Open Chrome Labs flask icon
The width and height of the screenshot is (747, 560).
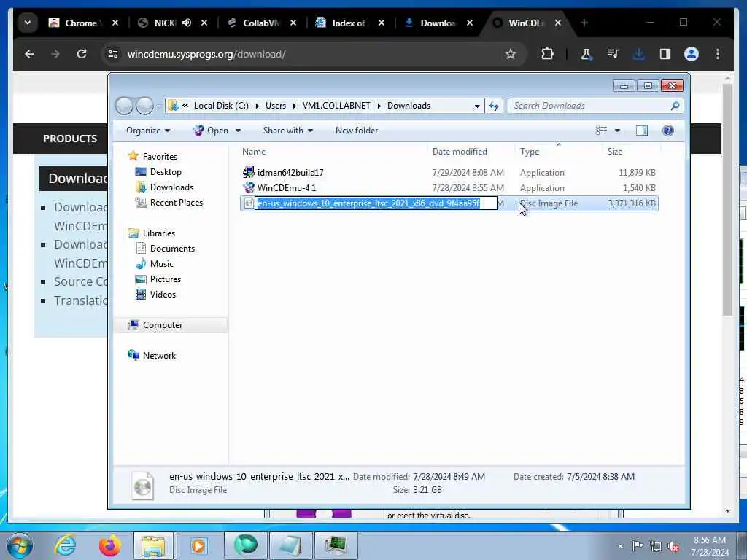[x=586, y=54]
